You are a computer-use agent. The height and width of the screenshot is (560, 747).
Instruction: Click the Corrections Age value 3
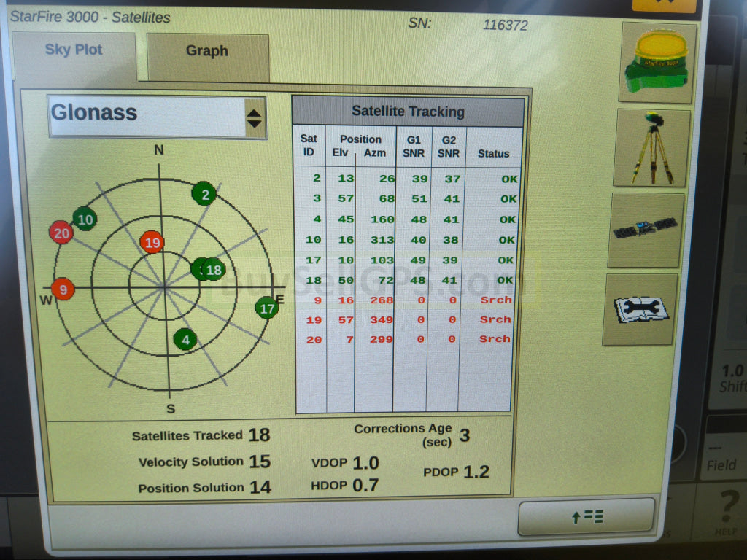465,435
